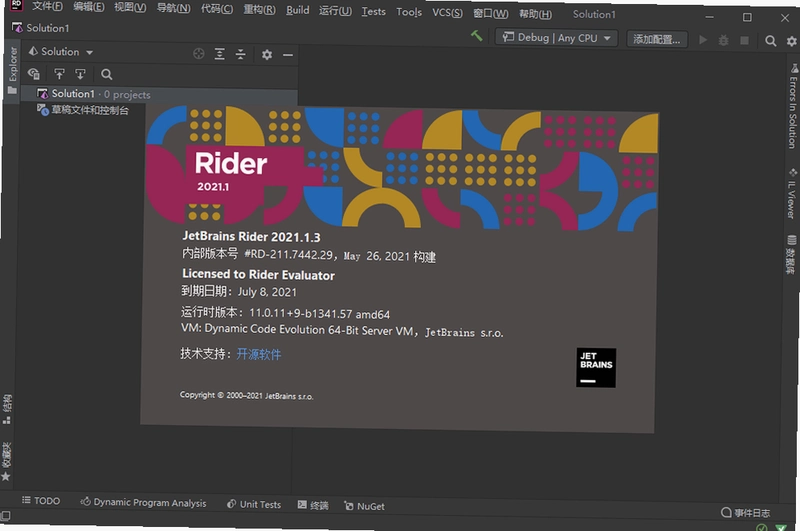800x531 pixels.
Task: Click the 添加配置... button
Action: point(657,39)
